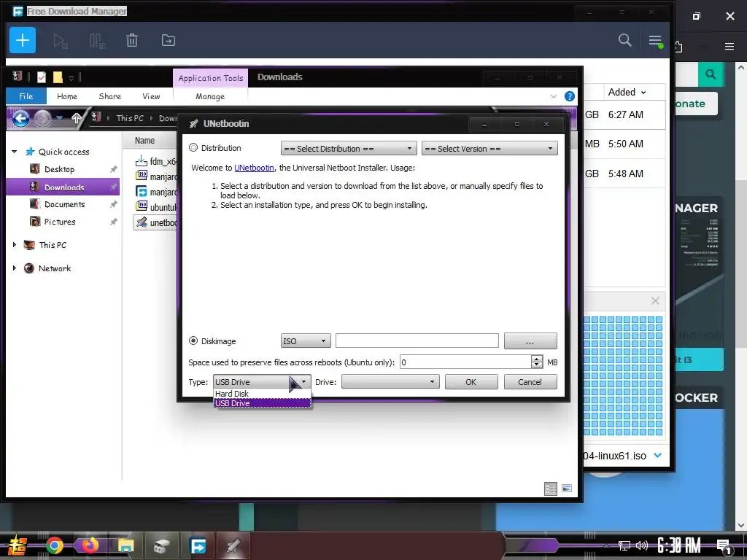Screen dimensions: 747x560
Task: Open the Home ribbon tab
Action: click(x=67, y=96)
